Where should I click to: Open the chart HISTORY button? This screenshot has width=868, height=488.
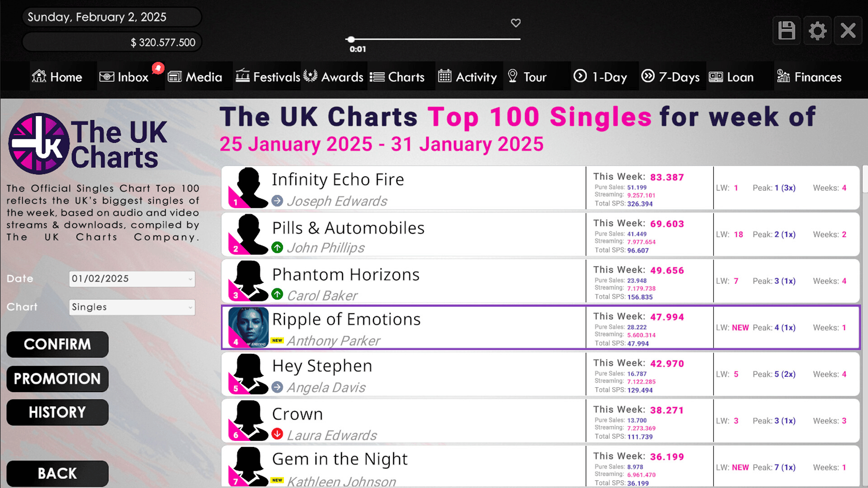57,412
